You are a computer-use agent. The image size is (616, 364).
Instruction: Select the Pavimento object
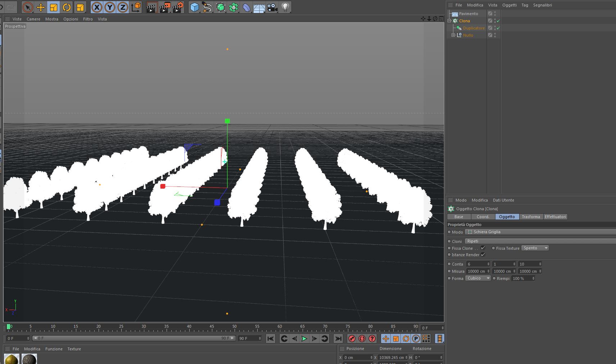click(468, 14)
